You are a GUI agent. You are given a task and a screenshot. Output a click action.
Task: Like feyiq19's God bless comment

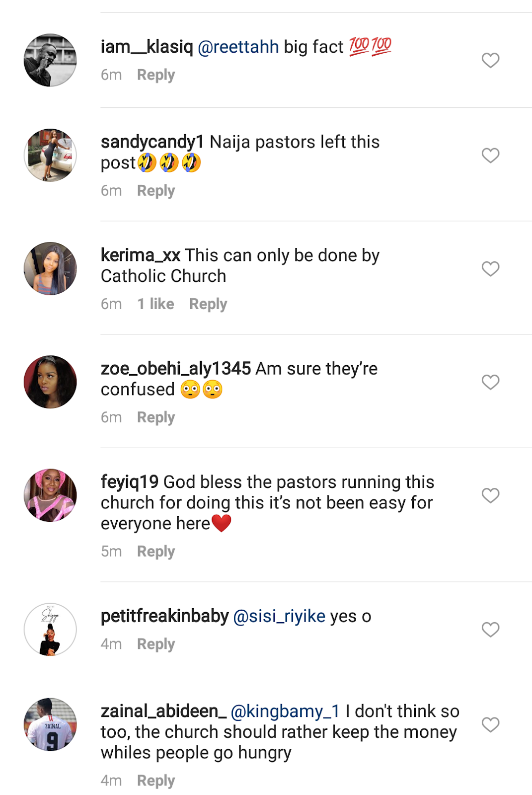tap(490, 495)
